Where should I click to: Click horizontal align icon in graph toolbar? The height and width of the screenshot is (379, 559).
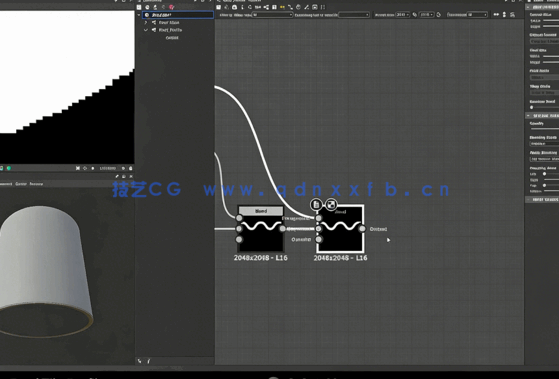(x=496, y=15)
